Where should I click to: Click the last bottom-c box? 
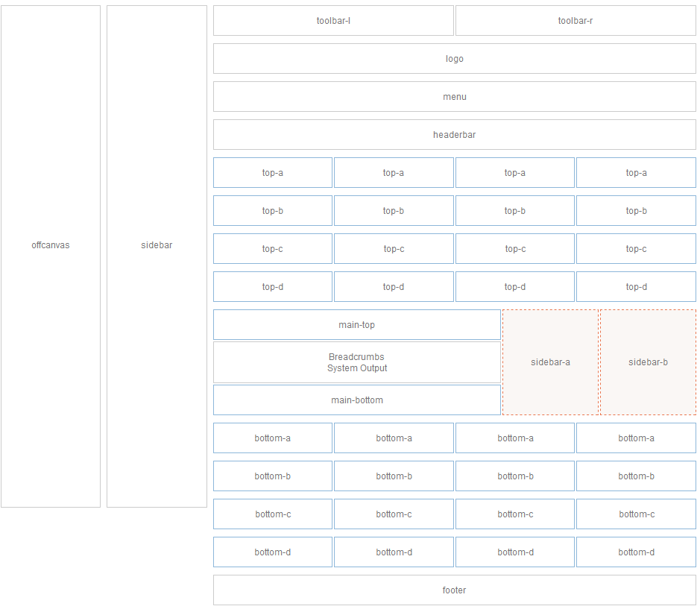(x=636, y=514)
